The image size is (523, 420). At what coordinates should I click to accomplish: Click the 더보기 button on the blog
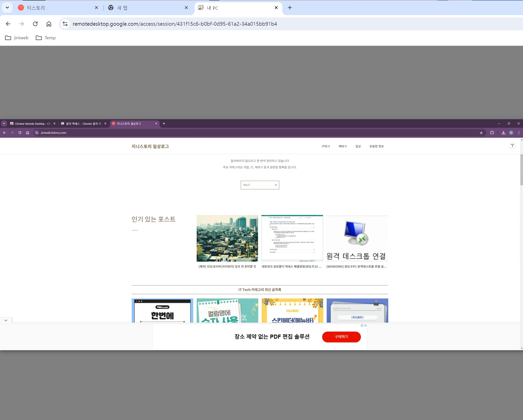click(260, 185)
